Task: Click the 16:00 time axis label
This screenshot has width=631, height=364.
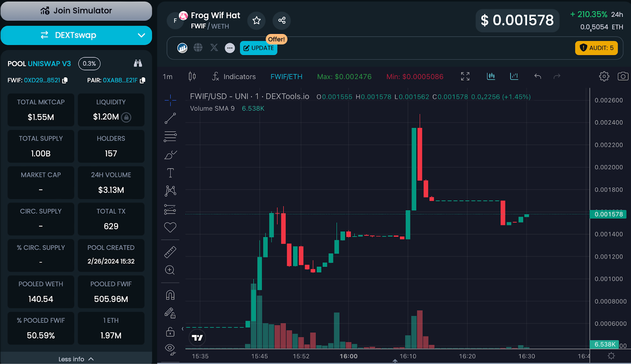Action: pyautogui.click(x=349, y=356)
